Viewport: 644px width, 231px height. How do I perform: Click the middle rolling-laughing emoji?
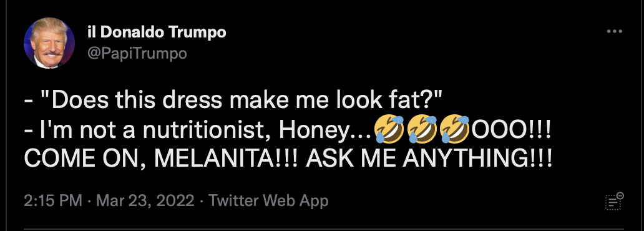[x=422, y=129]
